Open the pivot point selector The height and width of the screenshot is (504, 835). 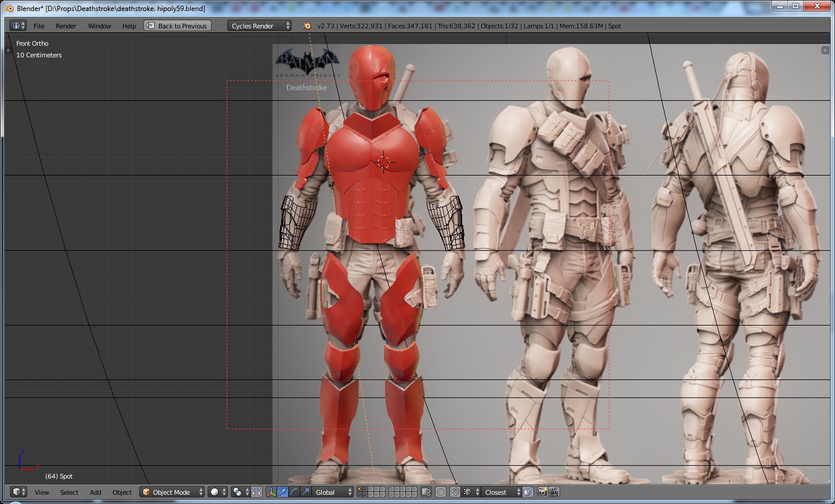click(241, 492)
